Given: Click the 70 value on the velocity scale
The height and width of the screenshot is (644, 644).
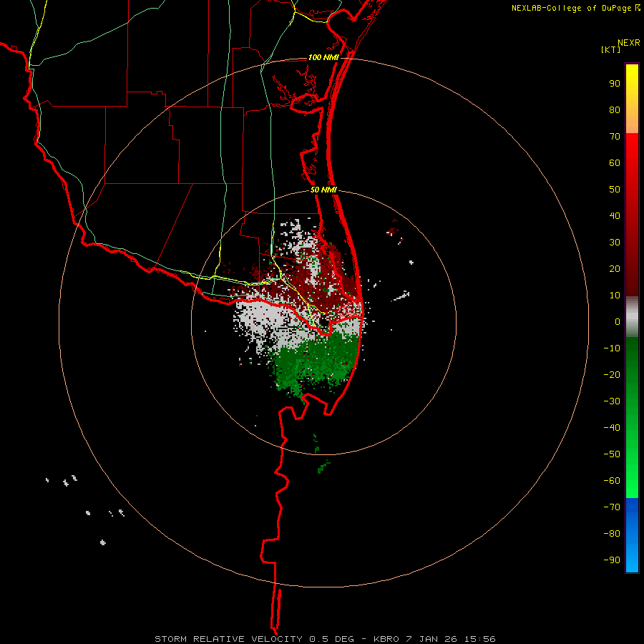Looking at the screenshot, I should 615,137.
